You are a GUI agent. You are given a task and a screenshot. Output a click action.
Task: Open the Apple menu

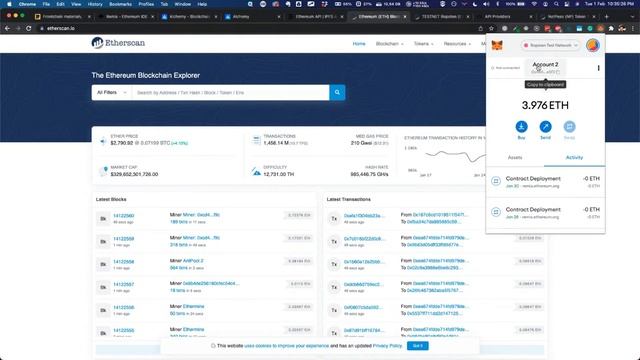pos(9,4)
